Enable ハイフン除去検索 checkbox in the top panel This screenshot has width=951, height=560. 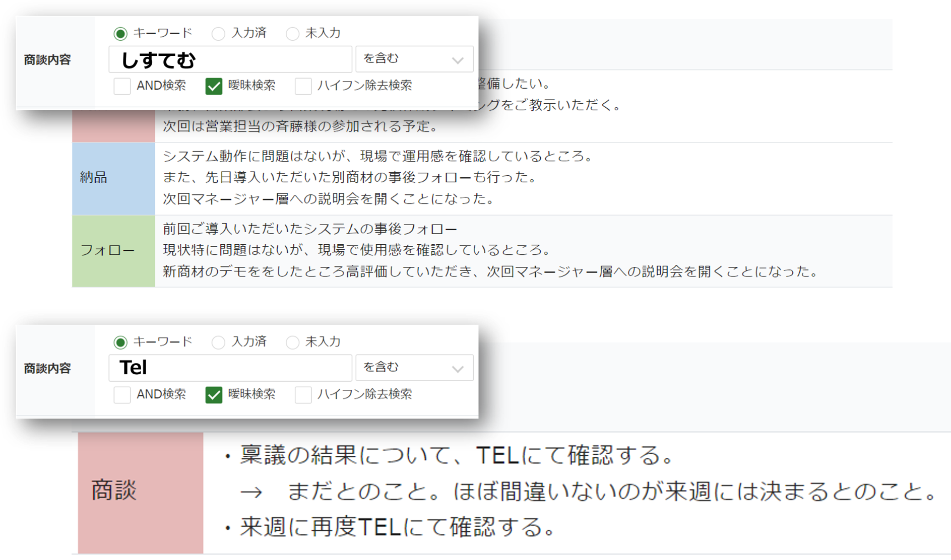(303, 86)
